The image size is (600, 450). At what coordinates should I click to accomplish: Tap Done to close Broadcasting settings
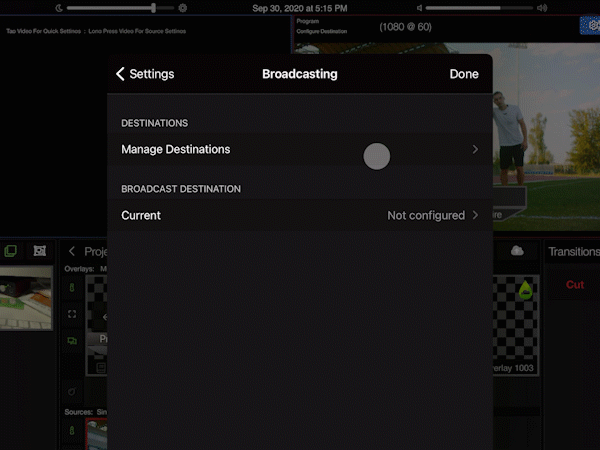[464, 74]
